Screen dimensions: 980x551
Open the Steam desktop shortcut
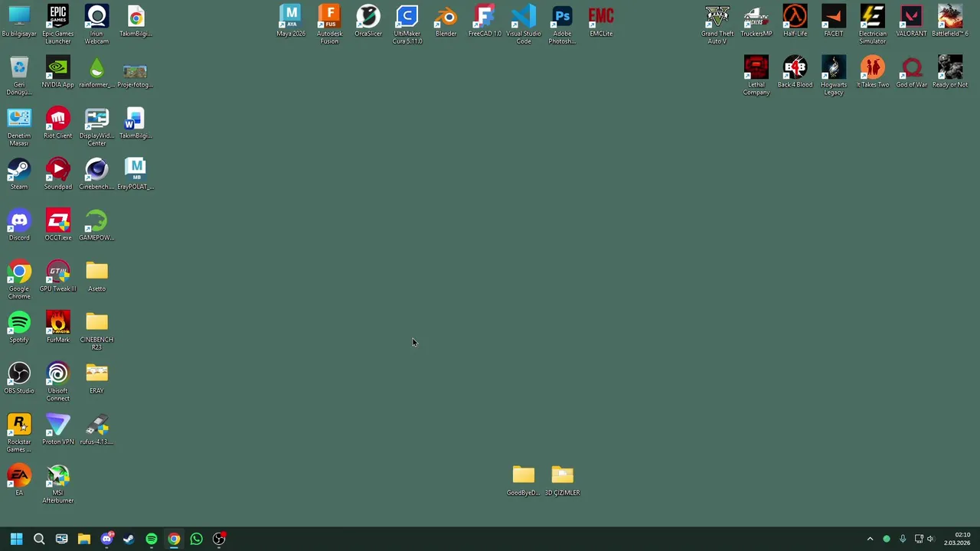point(19,174)
